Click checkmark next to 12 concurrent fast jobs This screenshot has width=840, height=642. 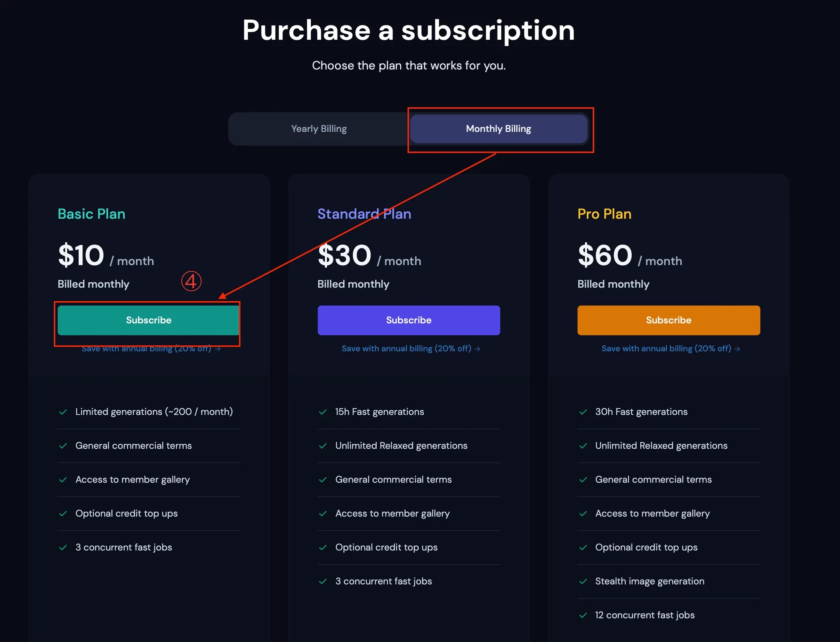coord(583,615)
